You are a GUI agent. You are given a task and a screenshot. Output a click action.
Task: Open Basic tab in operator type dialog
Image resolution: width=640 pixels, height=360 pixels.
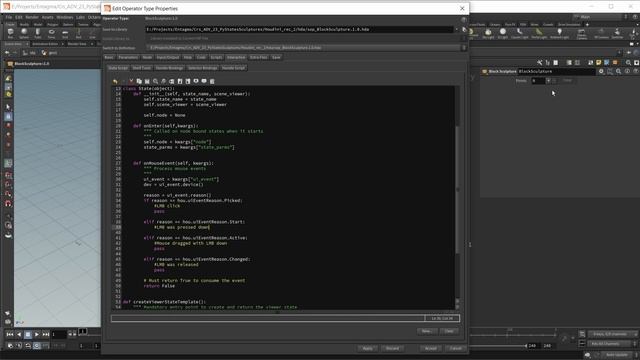109,58
